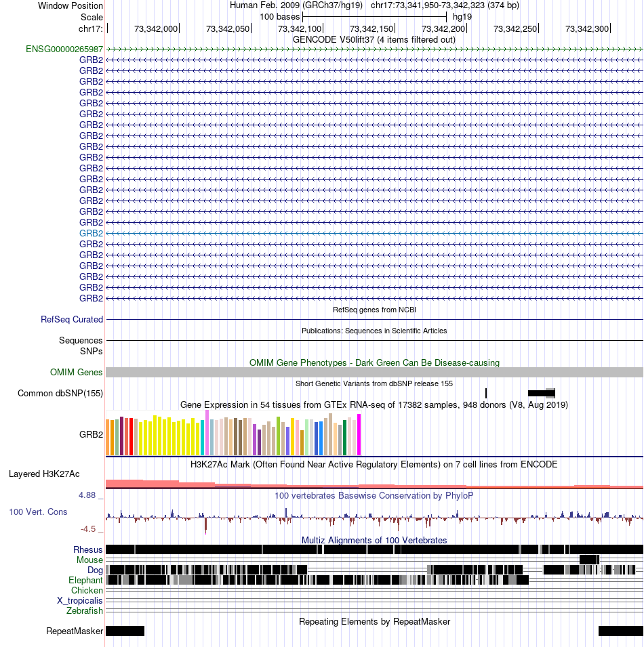This screenshot has height=647, width=644.
Task: Click the first orange GTEx expression bar
Action: click(x=107, y=438)
